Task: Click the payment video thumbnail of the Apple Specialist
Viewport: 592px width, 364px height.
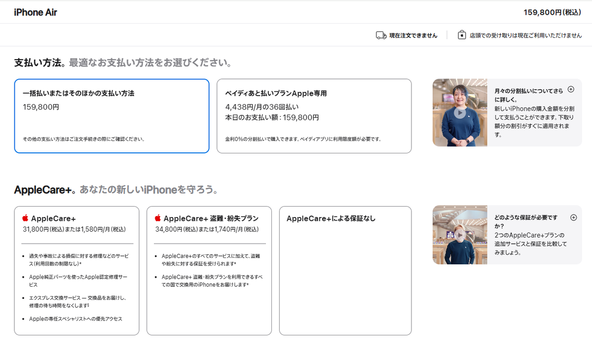Action: point(459,112)
